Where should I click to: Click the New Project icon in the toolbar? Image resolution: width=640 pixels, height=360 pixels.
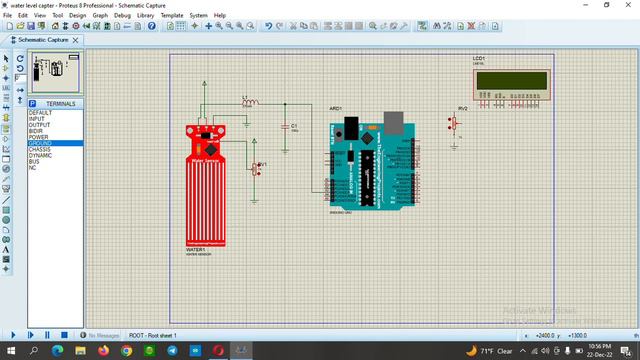10,26
